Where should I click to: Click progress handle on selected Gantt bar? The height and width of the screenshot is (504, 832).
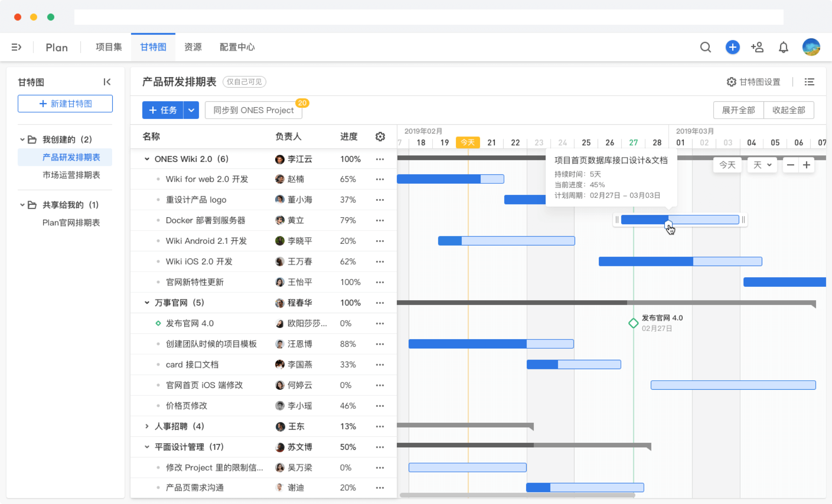tap(668, 224)
